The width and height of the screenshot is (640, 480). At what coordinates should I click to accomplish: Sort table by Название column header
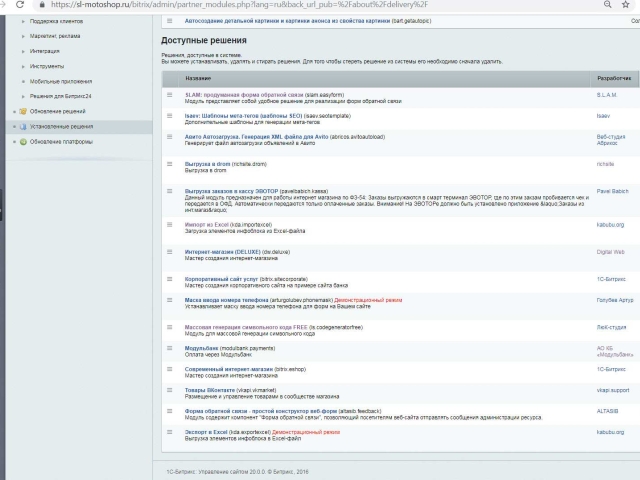(198, 77)
